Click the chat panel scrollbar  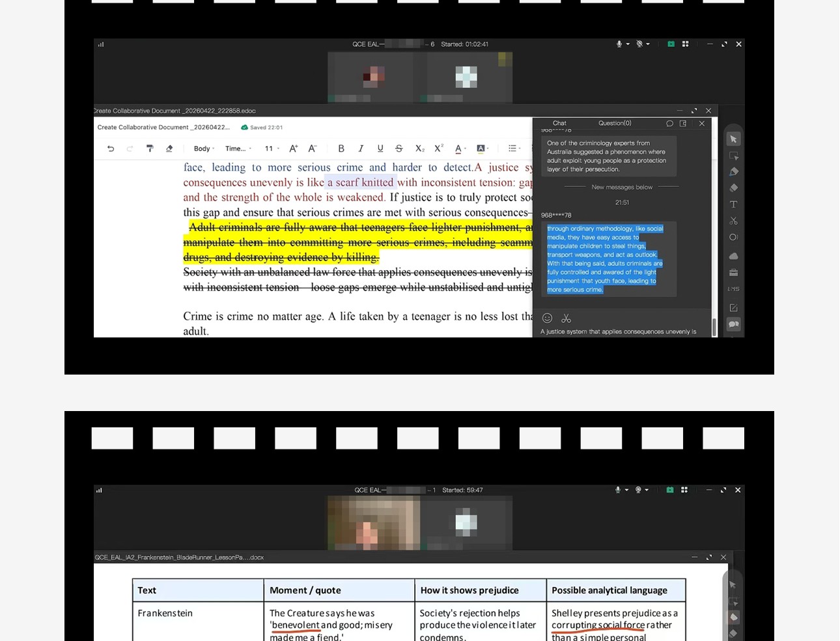pyautogui.click(x=714, y=326)
